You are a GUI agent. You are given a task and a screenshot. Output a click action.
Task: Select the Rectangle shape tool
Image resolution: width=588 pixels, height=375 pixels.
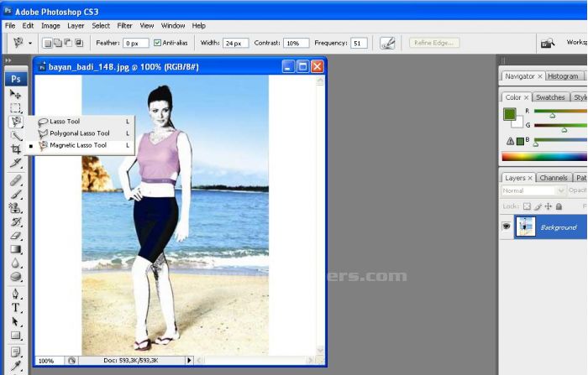[x=15, y=336]
